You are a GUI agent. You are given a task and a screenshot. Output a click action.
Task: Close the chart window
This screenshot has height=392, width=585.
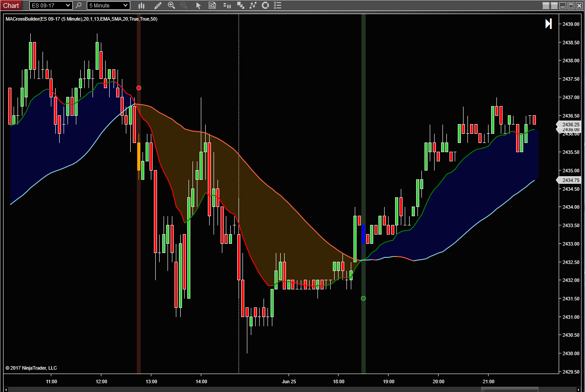pyautogui.click(x=579, y=6)
